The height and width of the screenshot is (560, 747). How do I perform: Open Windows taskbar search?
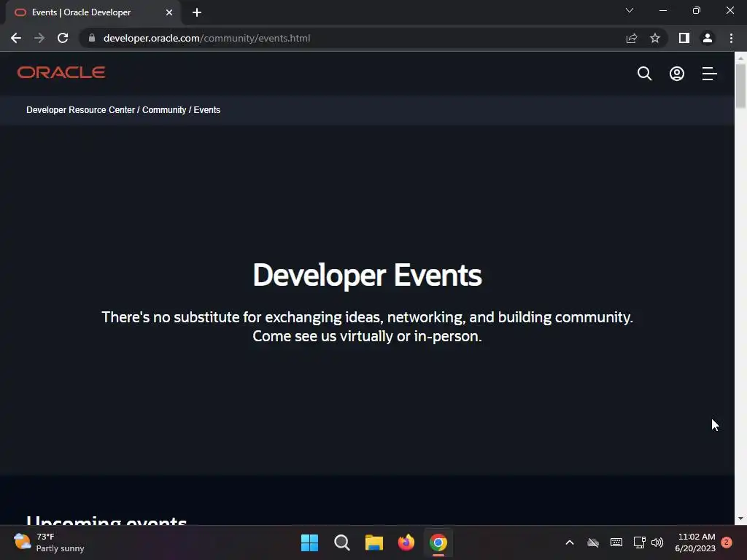tap(341, 542)
